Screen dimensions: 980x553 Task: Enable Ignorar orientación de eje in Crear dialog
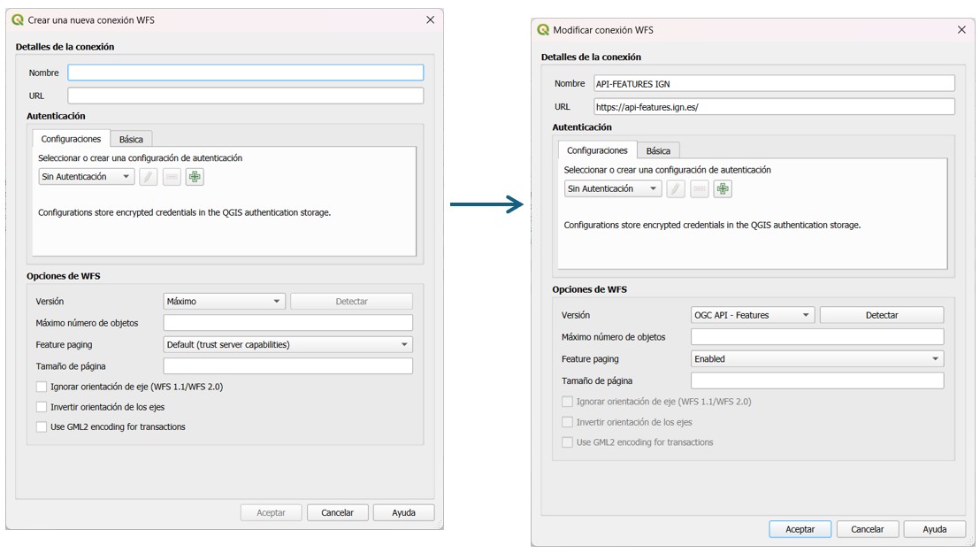[x=42, y=387]
